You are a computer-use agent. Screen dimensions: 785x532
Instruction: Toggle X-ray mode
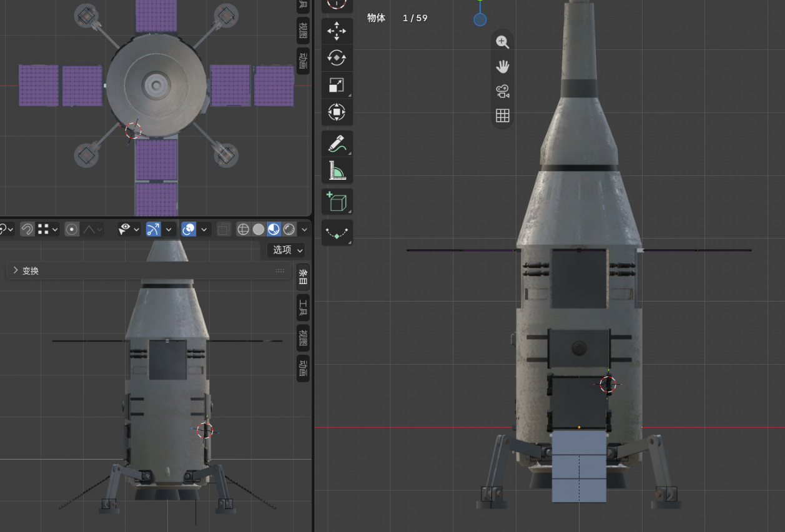point(224,229)
